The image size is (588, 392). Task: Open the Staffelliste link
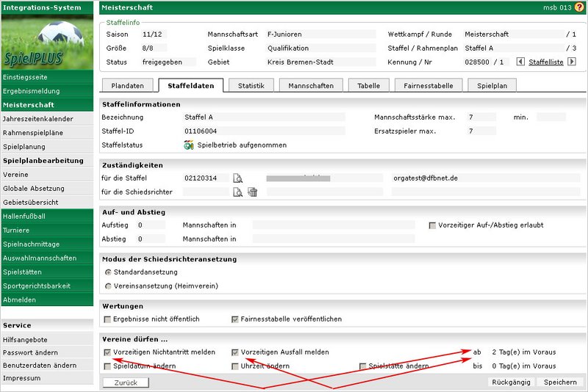pos(546,62)
